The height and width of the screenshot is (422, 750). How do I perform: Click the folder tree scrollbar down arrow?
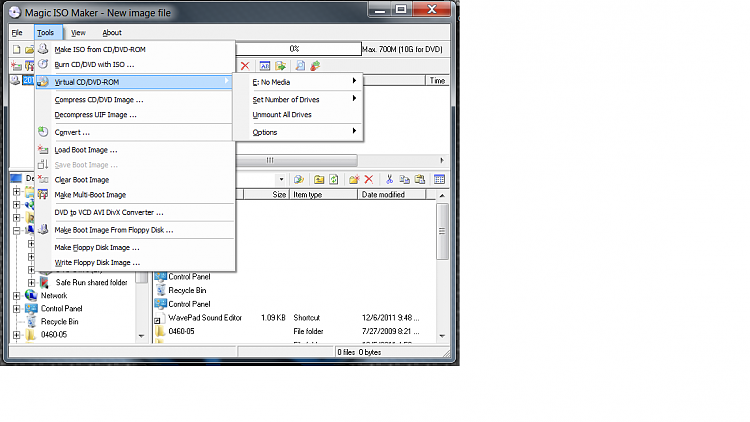141,336
